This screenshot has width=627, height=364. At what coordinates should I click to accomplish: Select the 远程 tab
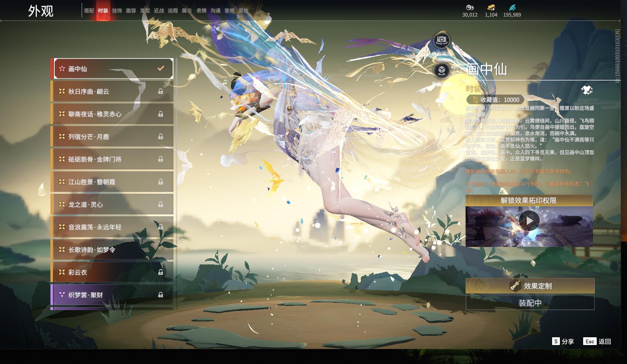[x=173, y=10]
